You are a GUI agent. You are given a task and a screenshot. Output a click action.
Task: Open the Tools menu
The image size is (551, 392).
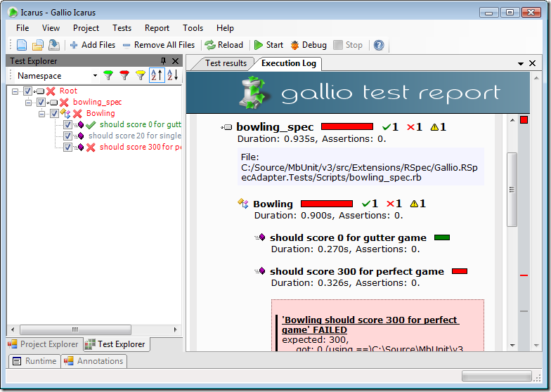(x=193, y=28)
